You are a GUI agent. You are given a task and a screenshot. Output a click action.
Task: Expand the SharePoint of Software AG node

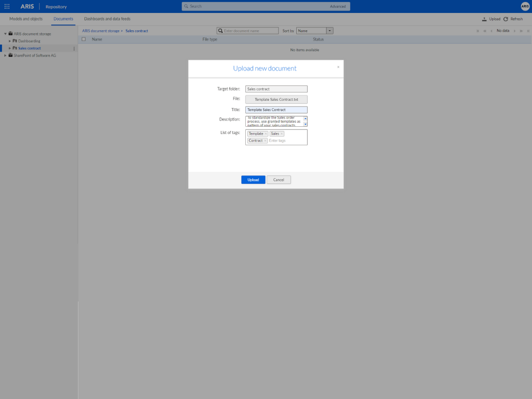pyautogui.click(x=5, y=55)
